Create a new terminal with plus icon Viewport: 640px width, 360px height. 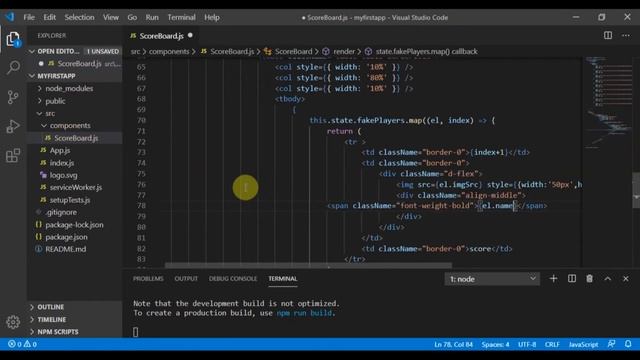pyautogui.click(x=553, y=279)
